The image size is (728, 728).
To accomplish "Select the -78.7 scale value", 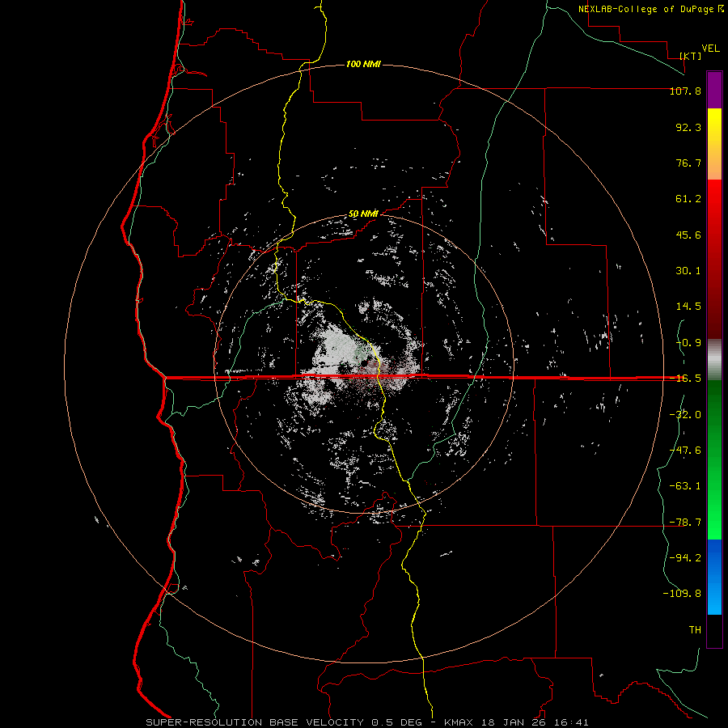I will (x=685, y=523).
